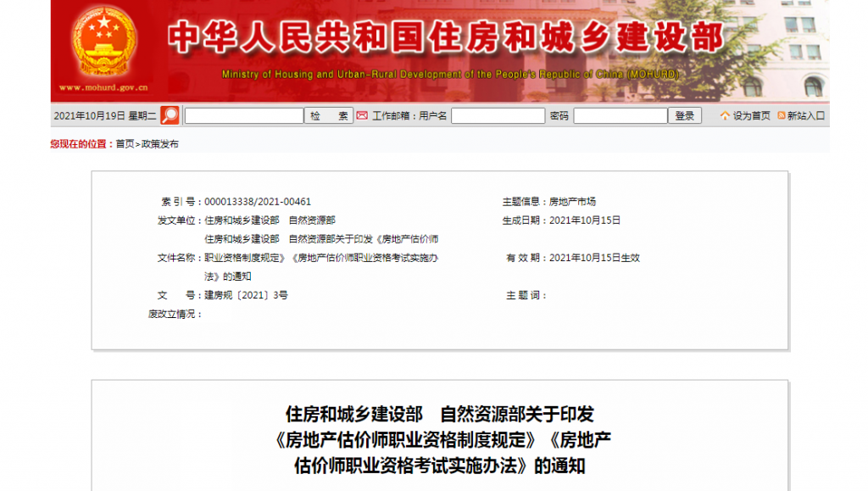Click the English Ministry of Housing banner subtitle
This screenshot has height=491, width=868.
[x=450, y=74]
